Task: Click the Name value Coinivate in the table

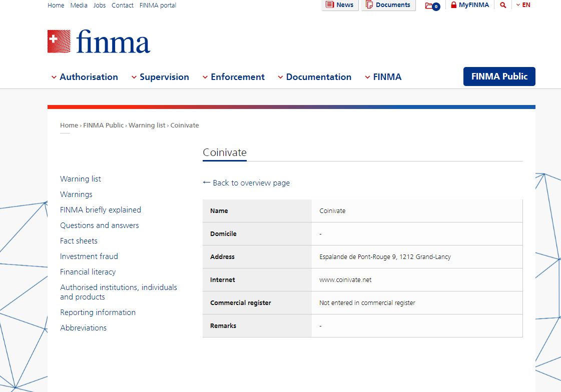Action: [332, 211]
